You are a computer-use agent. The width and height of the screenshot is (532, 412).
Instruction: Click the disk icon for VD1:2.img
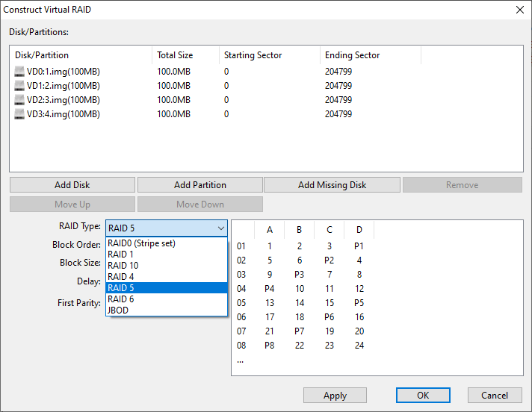pyautogui.click(x=19, y=86)
